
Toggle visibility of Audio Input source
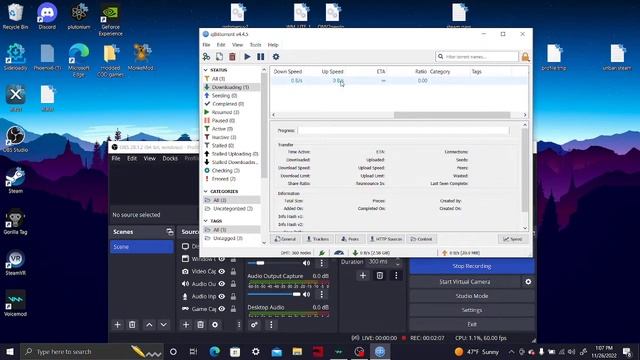(222, 296)
